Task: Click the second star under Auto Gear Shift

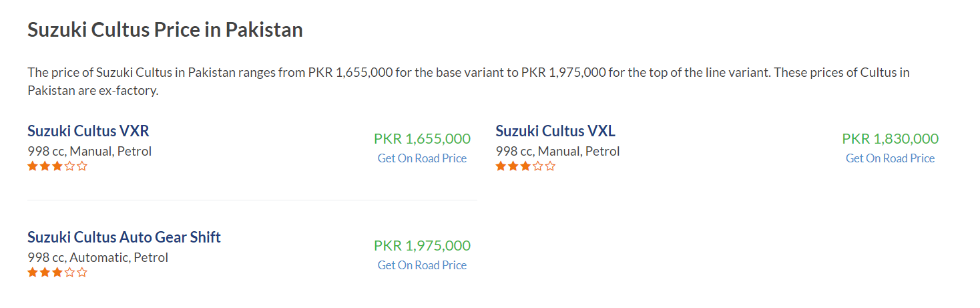Action: point(45,273)
